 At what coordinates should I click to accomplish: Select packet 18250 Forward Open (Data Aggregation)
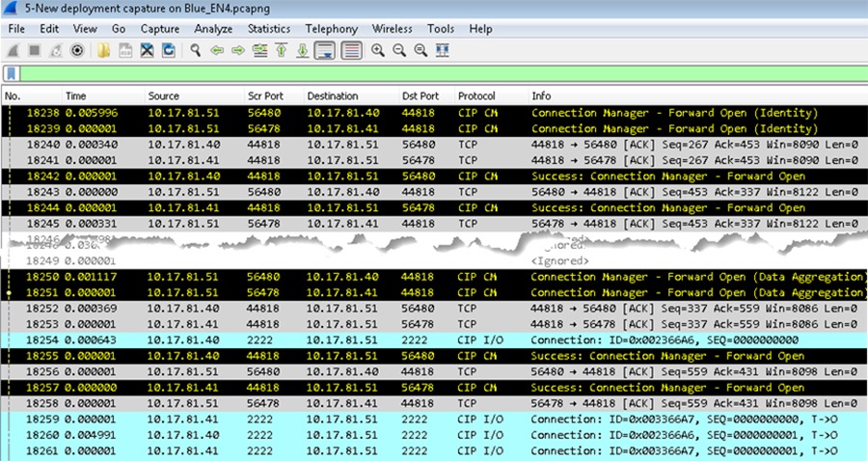point(435,277)
